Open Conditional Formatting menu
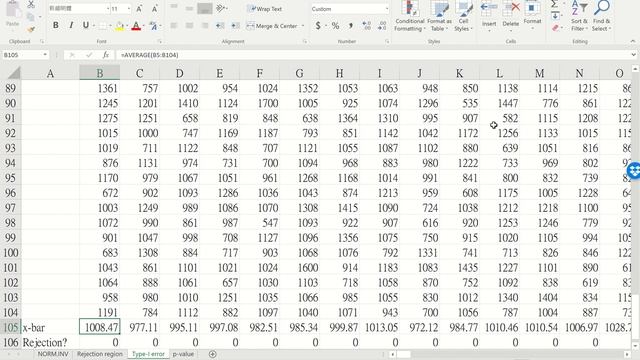 pyautogui.click(x=409, y=16)
